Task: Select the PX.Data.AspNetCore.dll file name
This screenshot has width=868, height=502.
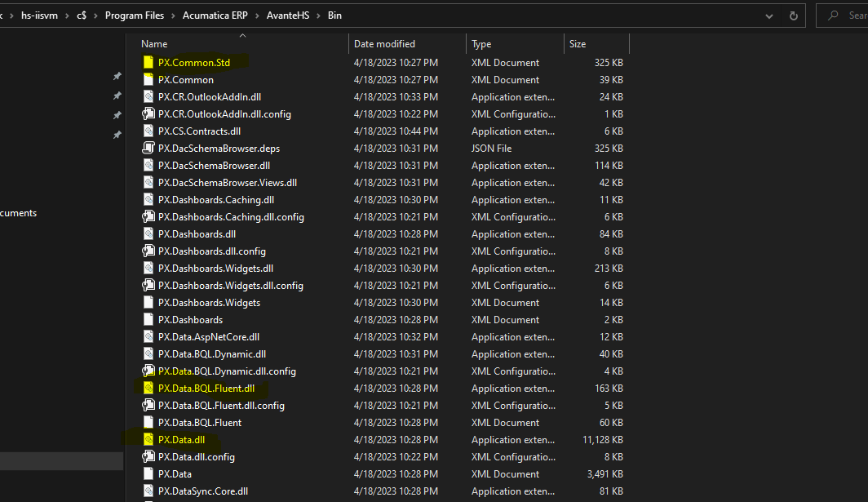Action: point(209,337)
